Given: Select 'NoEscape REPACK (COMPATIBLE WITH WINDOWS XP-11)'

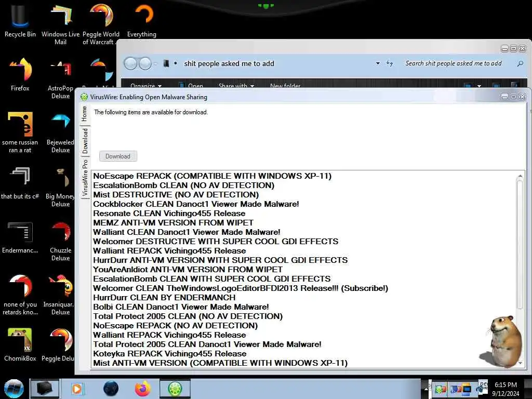Looking at the screenshot, I should point(212,176).
